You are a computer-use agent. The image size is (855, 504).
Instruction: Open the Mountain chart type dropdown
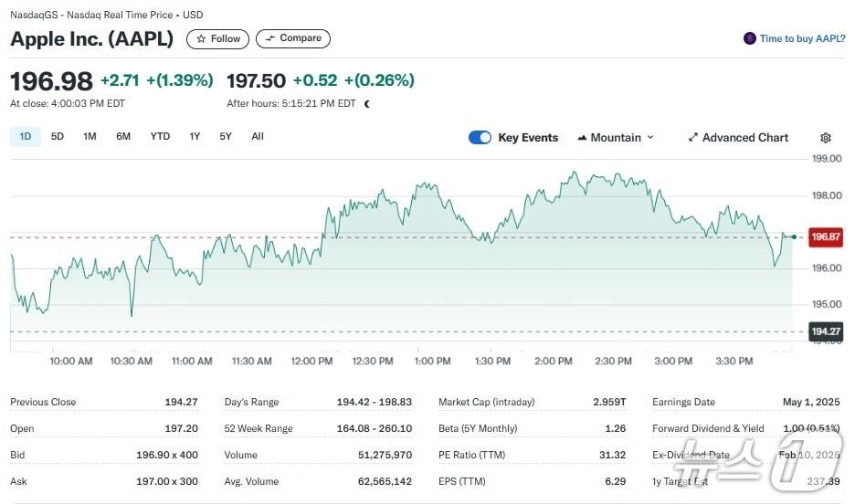[616, 138]
